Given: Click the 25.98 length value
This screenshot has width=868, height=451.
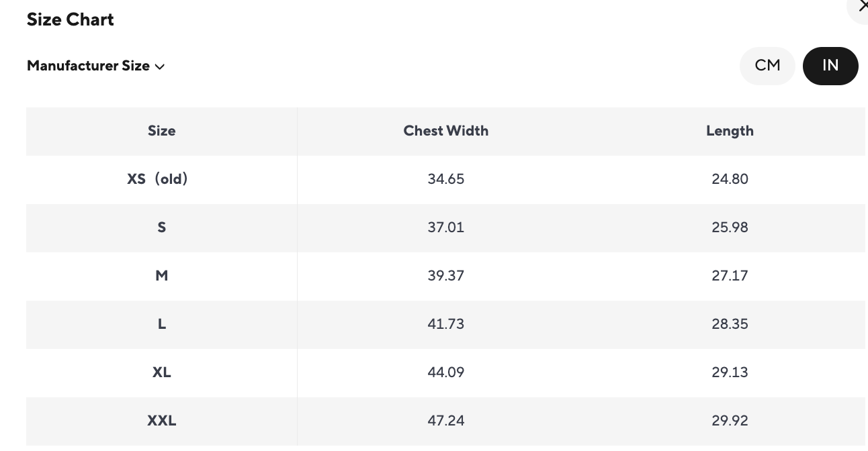Looking at the screenshot, I should 730,228.
